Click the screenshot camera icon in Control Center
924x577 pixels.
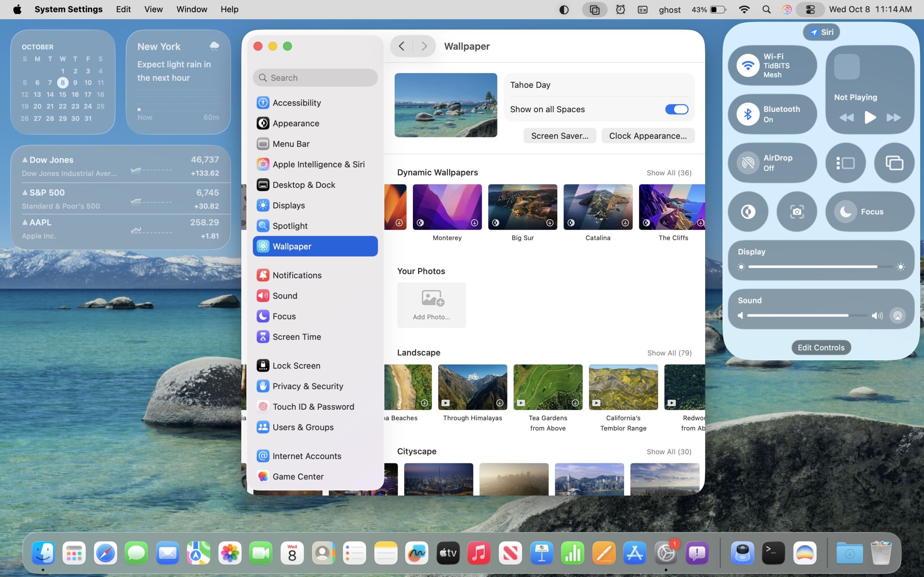[x=797, y=211]
